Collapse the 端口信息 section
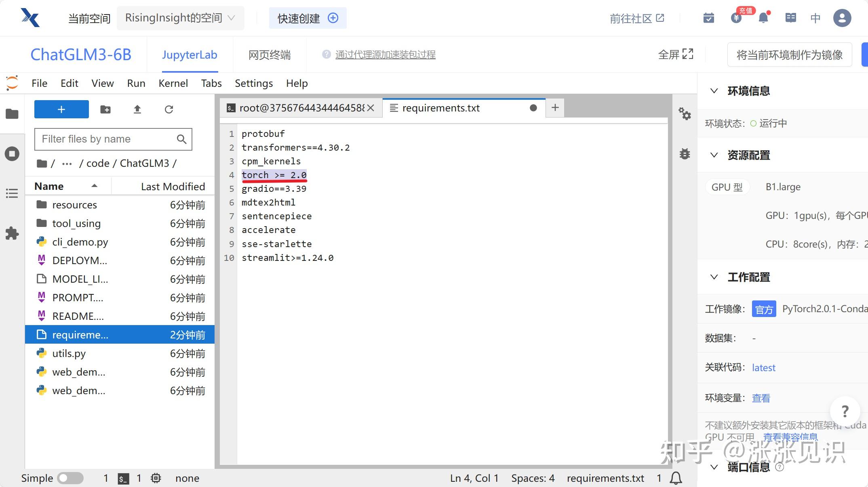This screenshot has height=487, width=868. pos(714,467)
